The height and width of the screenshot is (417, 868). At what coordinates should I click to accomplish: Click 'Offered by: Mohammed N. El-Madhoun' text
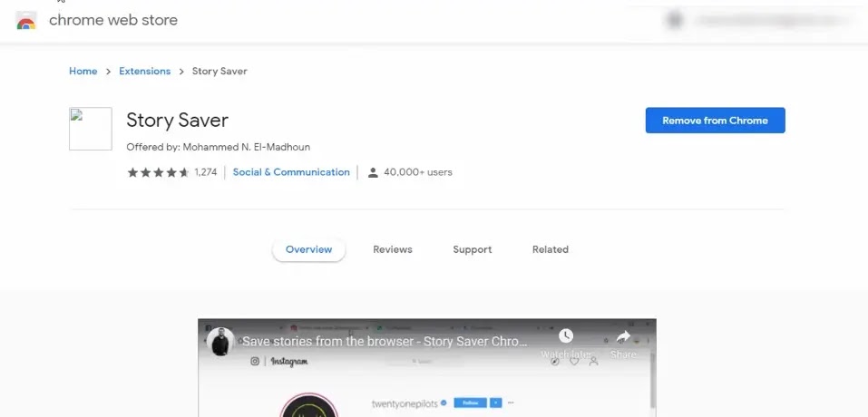pos(218,147)
